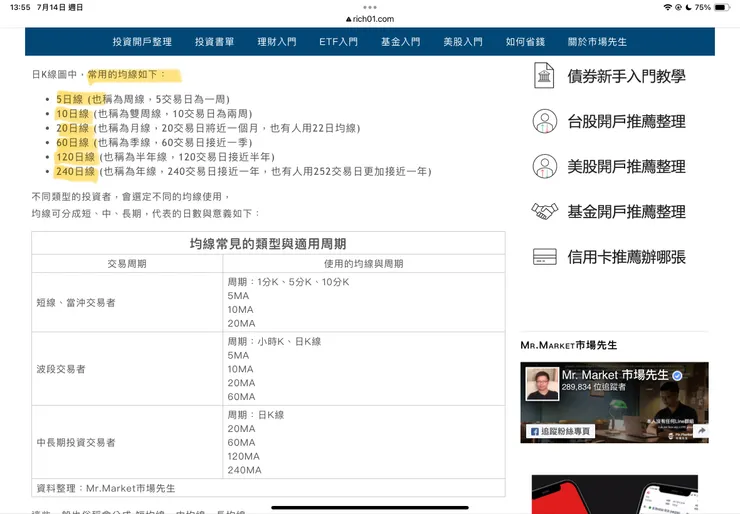Open 信用卡推薦辦哪張 link
This screenshot has width=740, height=514.
(x=626, y=257)
